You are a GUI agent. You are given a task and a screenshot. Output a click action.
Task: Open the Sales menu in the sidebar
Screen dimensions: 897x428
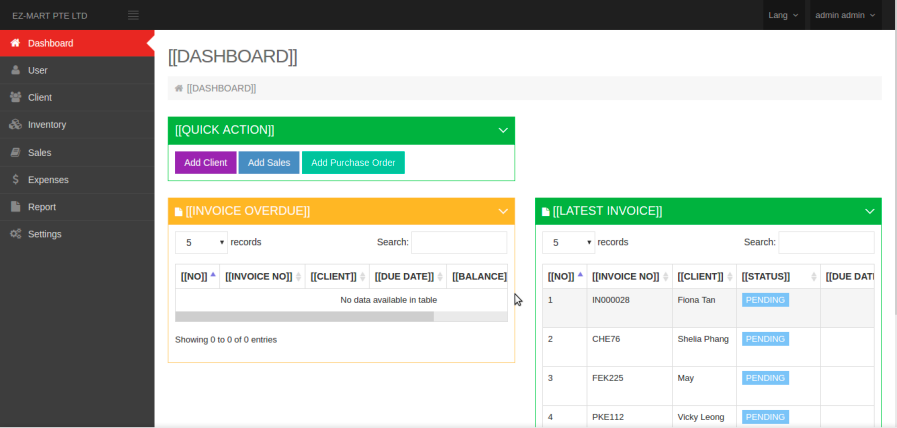coord(40,153)
